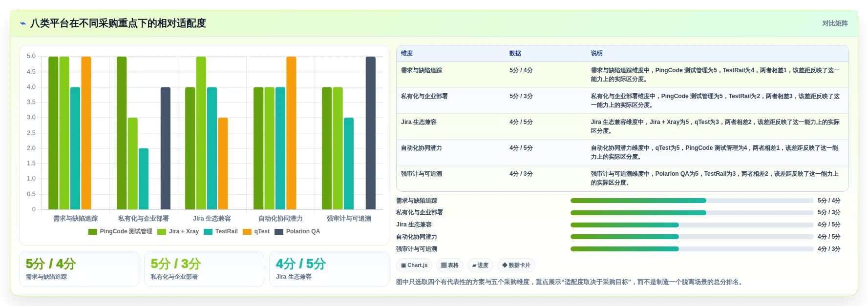Click the Jira 生态兼容 x-axis label
The height and width of the screenshot is (306, 868).
point(212,219)
